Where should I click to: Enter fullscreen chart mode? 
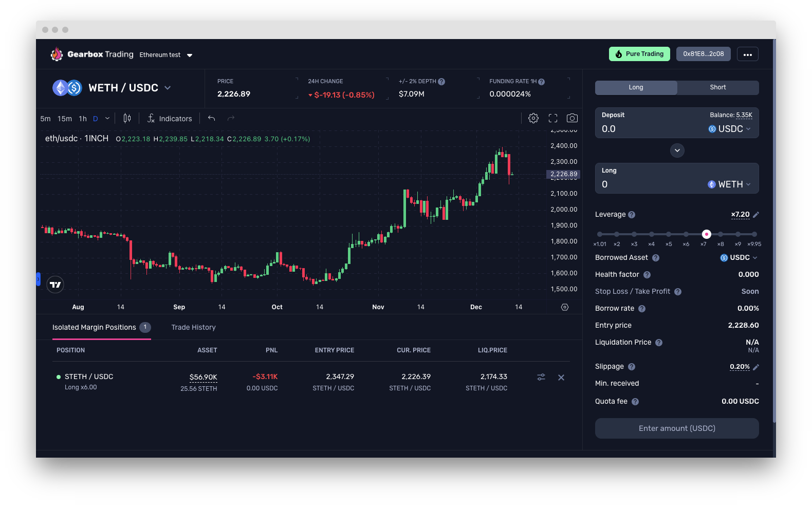pos(553,118)
